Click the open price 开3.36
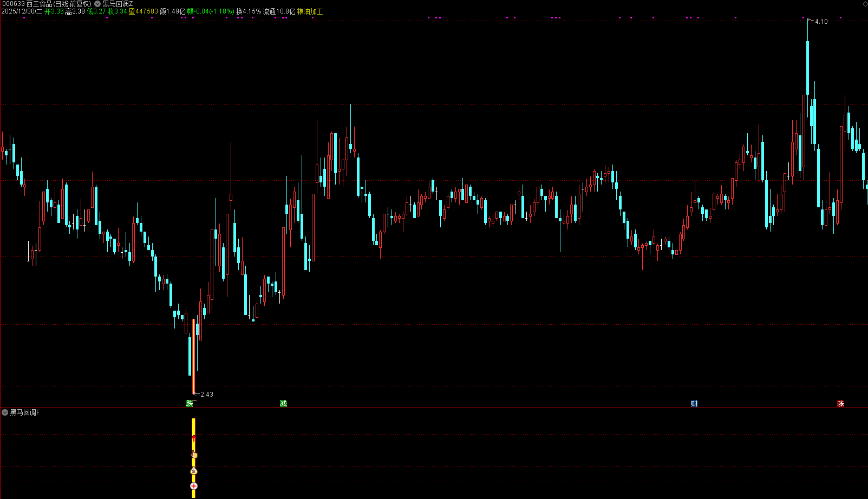This screenshot has height=499, width=868. click(x=54, y=11)
